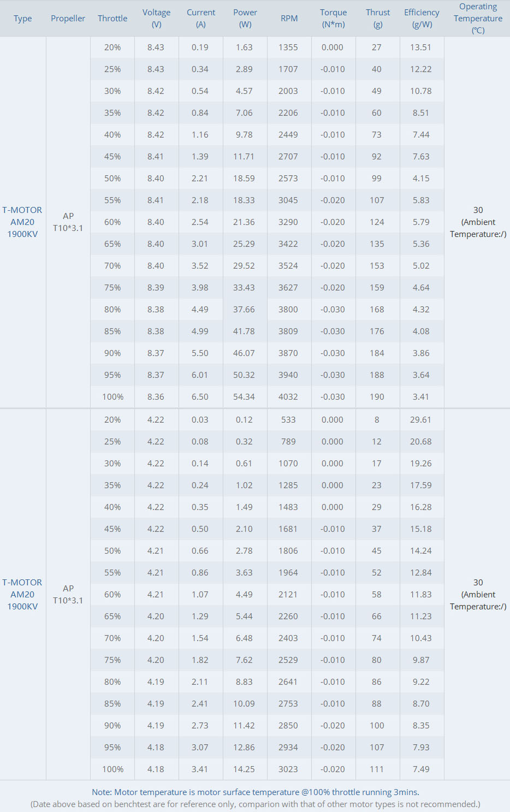Viewport: 510px width, 812px height.
Task: Click the Voltage (V) column header
Action: [x=156, y=19]
